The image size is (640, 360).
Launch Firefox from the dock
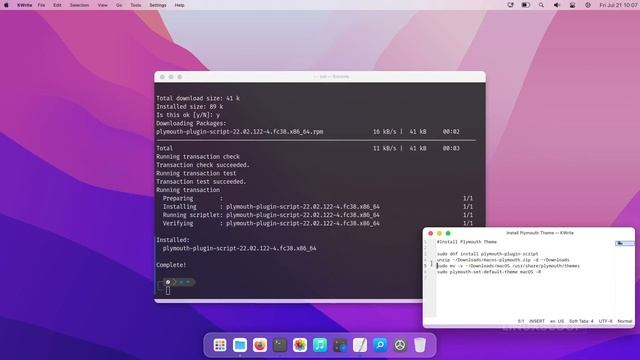(x=260, y=345)
